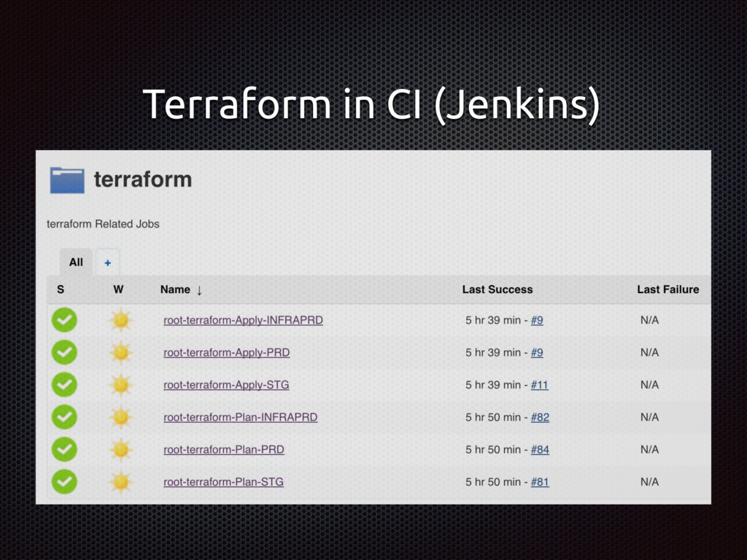The height and width of the screenshot is (560, 747).
Task: Open the root-terraform-Plan-PRD job
Action: click(224, 449)
